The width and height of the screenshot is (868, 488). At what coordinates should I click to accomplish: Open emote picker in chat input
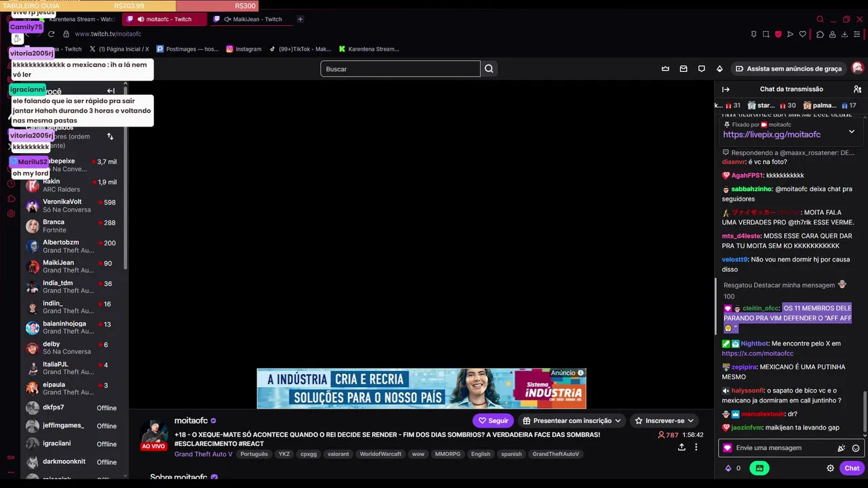pyautogui.click(x=856, y=448)
